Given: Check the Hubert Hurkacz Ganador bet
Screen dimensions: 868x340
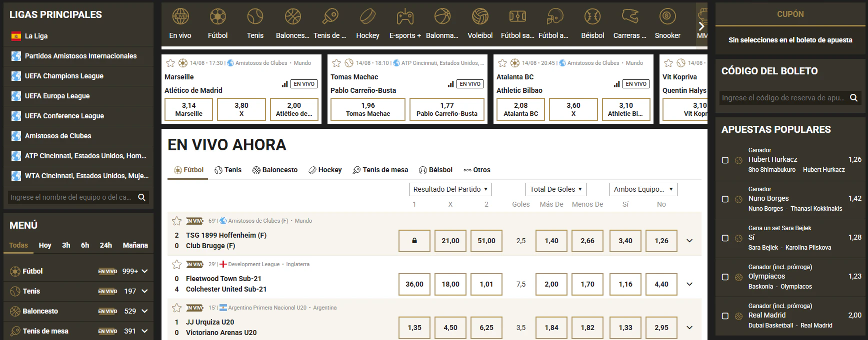Looking at the screenshot, I should [725, 160].
